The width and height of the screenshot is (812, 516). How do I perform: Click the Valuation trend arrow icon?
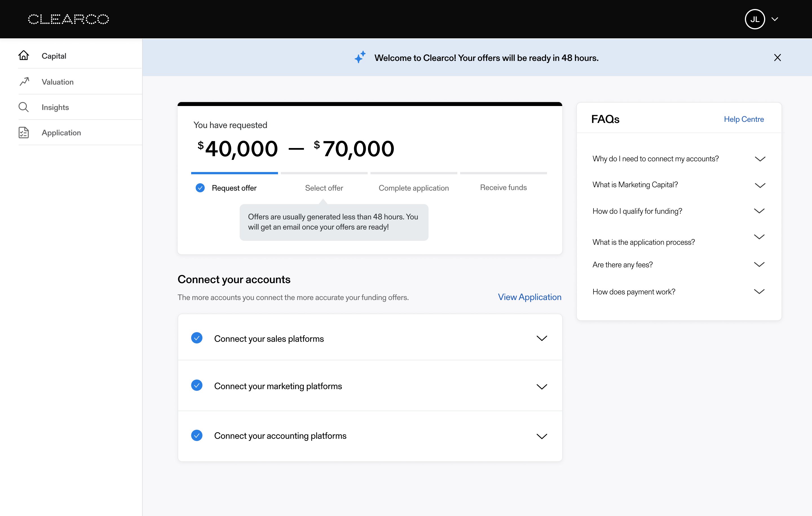pos(24,81)
